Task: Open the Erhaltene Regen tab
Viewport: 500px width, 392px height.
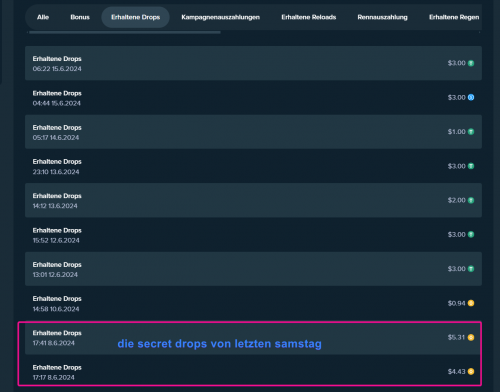Action: [x=454, y=17]
